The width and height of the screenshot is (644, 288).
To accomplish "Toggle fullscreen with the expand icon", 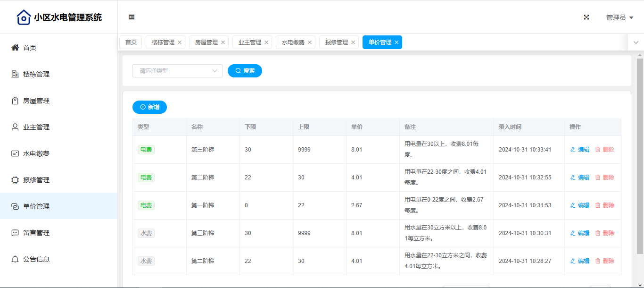I will tap(586, 17).
